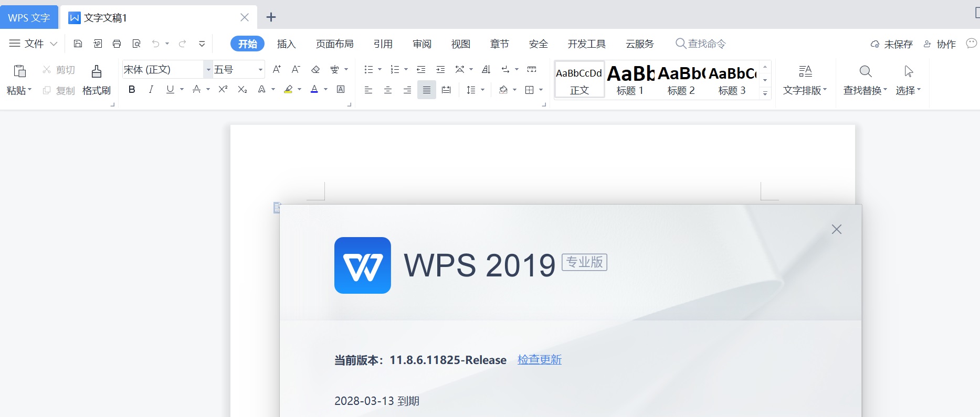Click the Numbered list icon
This screenshot has width=980, height=417.
tap(395, 69)
